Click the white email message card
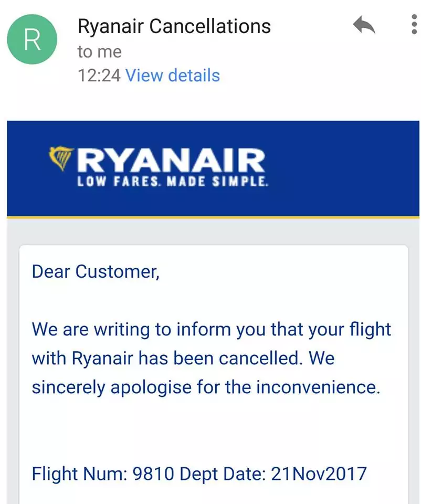Image resolution: width=421 pixels, height=504 pixels. pos(214,374)
